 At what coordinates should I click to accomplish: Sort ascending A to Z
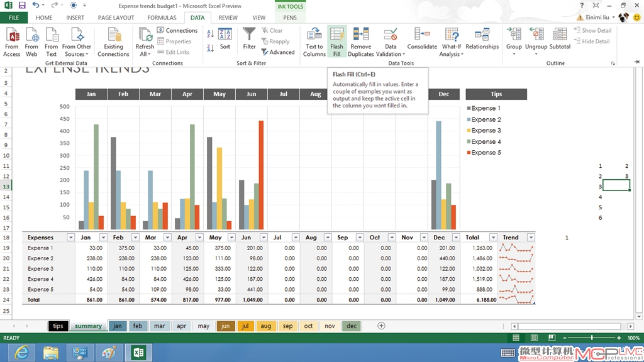coord(210,34)
